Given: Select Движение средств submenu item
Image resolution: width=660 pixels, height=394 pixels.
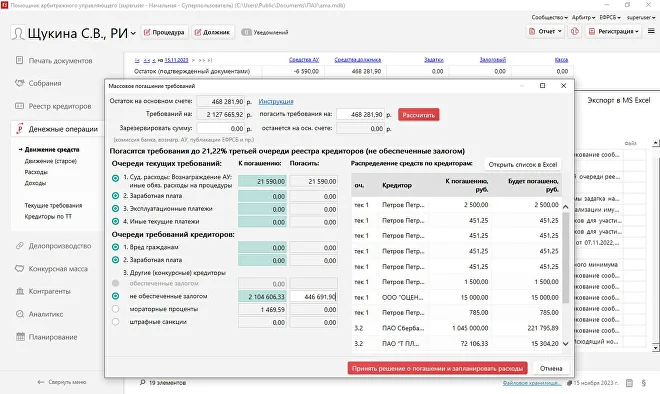Looking at the screenshot, I should [52, 149].
